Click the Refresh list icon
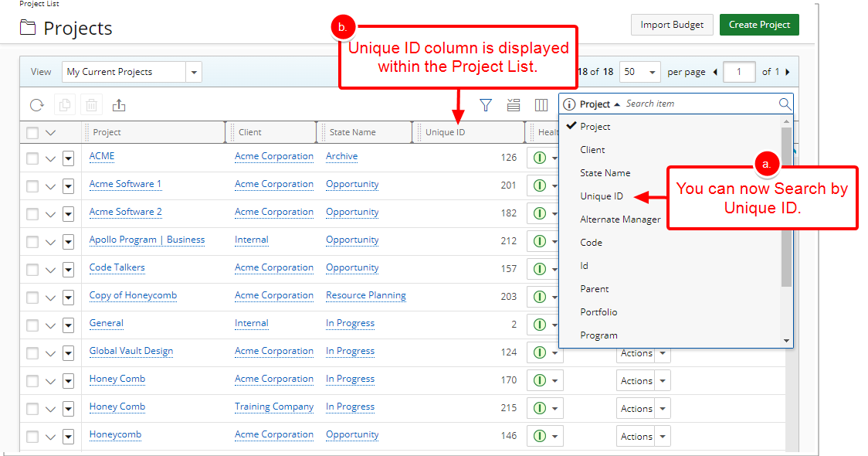The height and width of the screenshot is (456, 868). pyautogui.click(x=36, y=105)
